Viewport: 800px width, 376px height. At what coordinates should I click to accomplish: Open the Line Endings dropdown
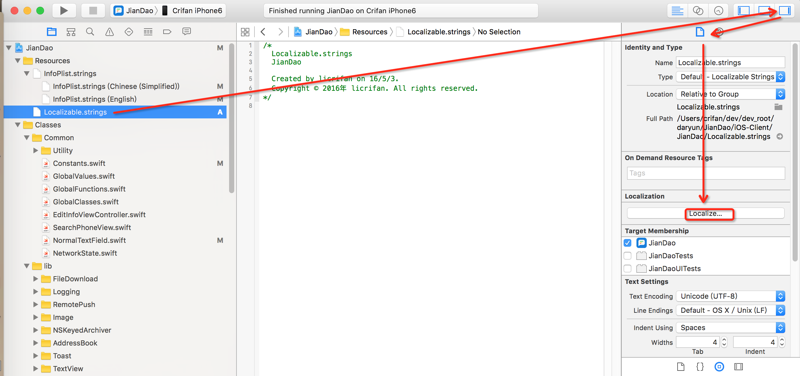pyautogui.click(x=730, y=310)
